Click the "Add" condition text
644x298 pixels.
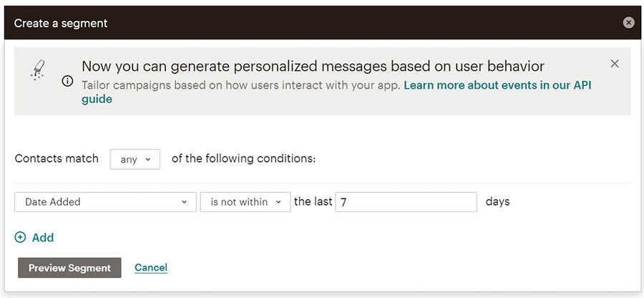[x=43, y=238]
